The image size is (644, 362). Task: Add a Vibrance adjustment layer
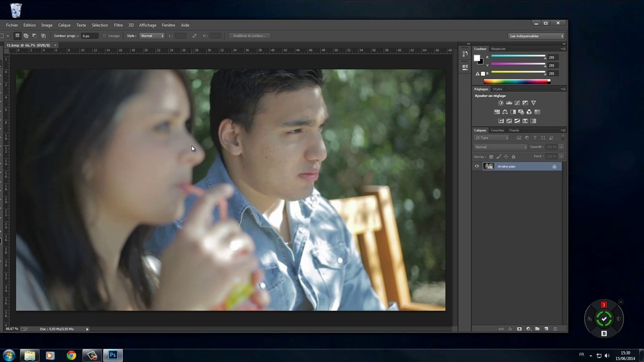(x=533, y=103)
